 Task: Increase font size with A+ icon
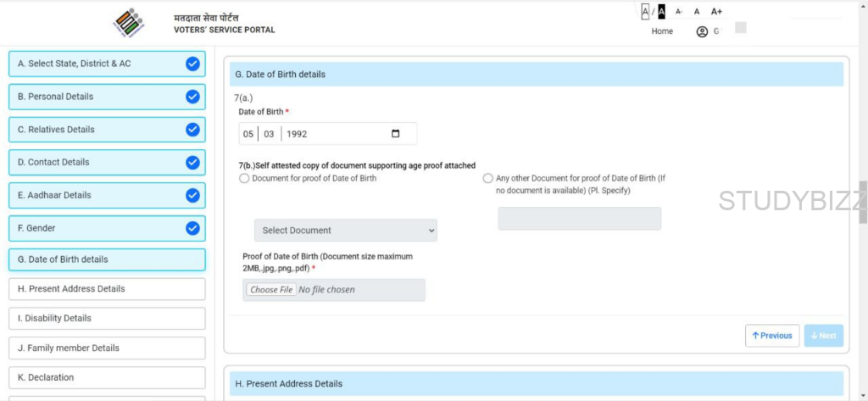716,11
